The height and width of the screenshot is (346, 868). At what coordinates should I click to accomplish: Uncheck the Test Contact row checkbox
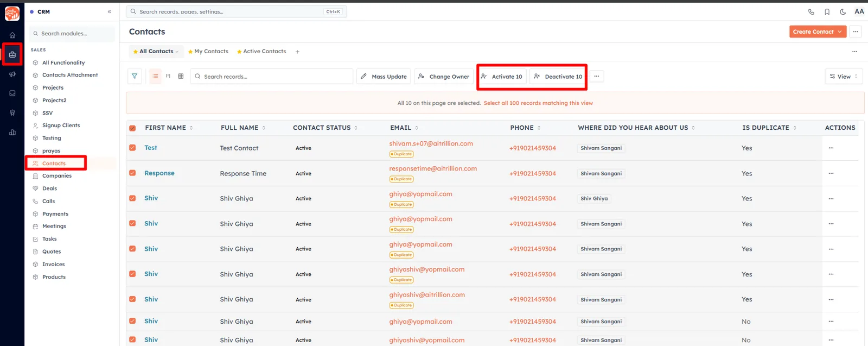(132, 148)
